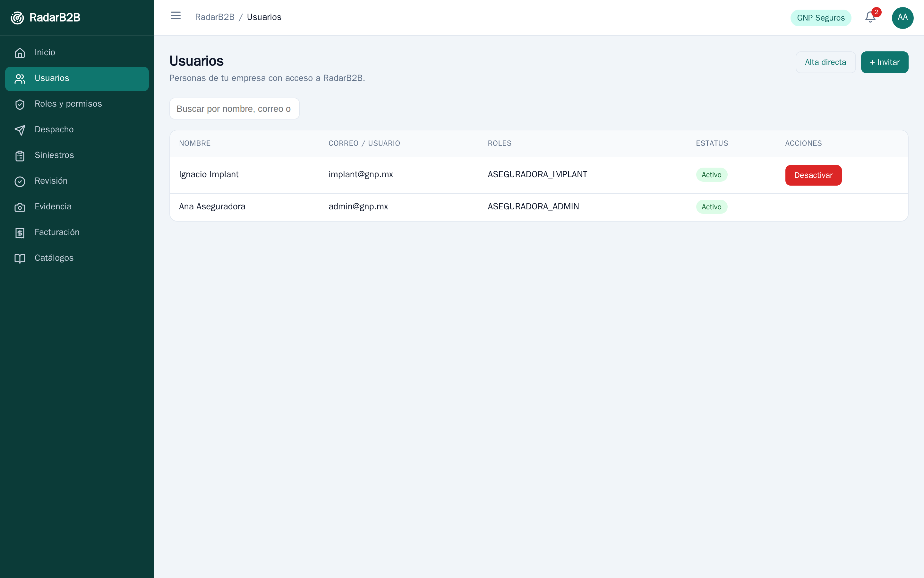Click the Revisión check circle icon

click(x=20, y=181)
